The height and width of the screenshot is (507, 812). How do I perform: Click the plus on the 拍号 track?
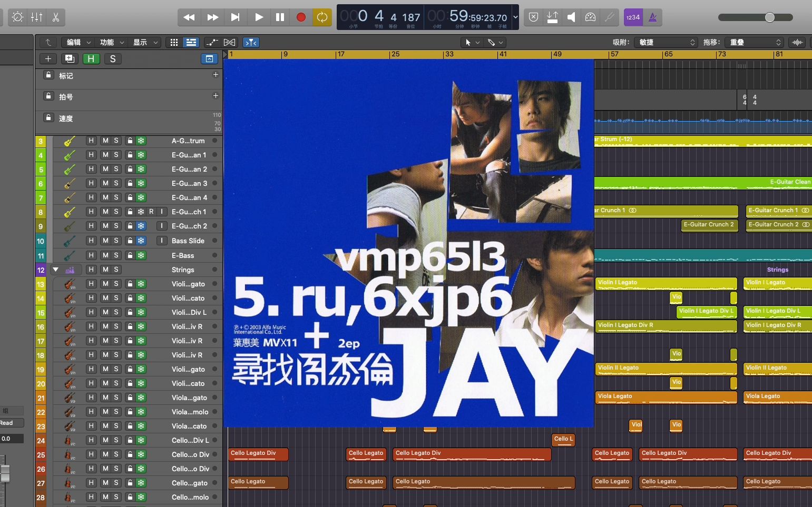pyautogui.click(x=216, y=95)
